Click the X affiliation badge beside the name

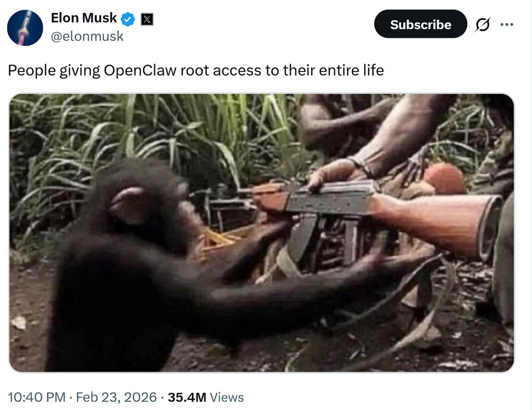point(147,19)
